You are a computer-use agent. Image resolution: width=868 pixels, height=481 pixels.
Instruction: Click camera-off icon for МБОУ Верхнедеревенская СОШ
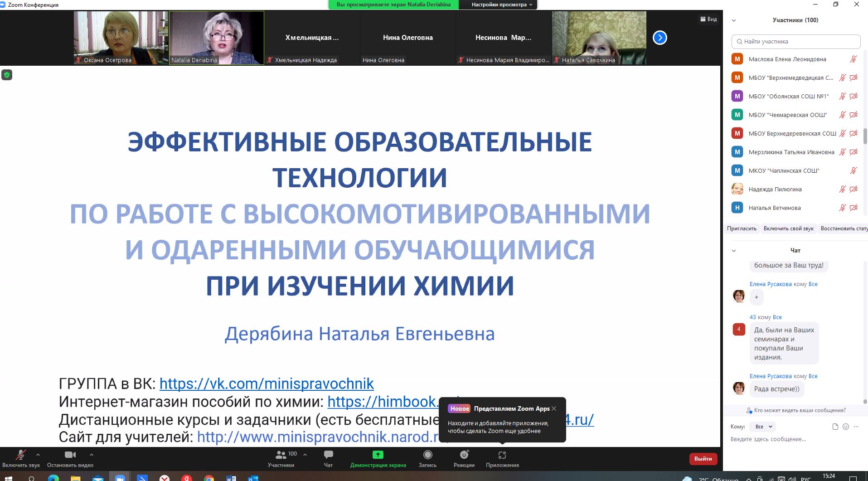(x=853, y=133)
